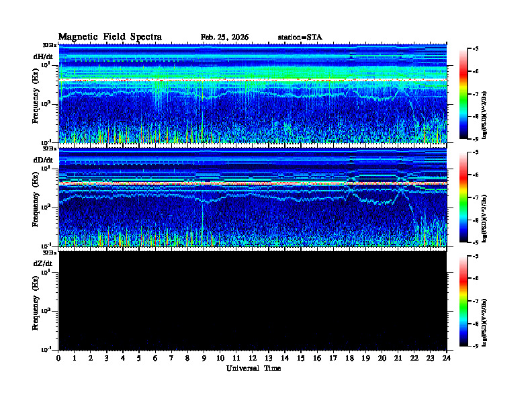Click the dH/dt panel label

click(43, 56)
